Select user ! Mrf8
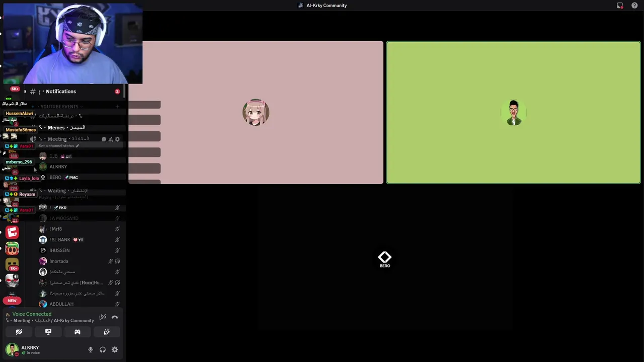 pyautogui.click(x=80, y=229)
